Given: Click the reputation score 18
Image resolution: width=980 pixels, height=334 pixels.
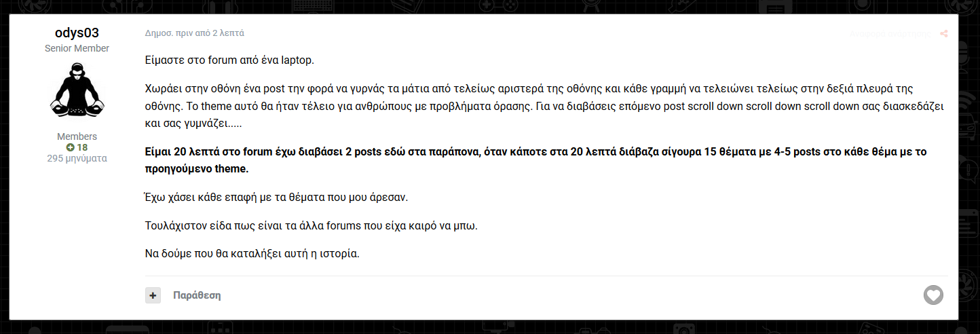Looking at the screenshot, I should 82,147.
